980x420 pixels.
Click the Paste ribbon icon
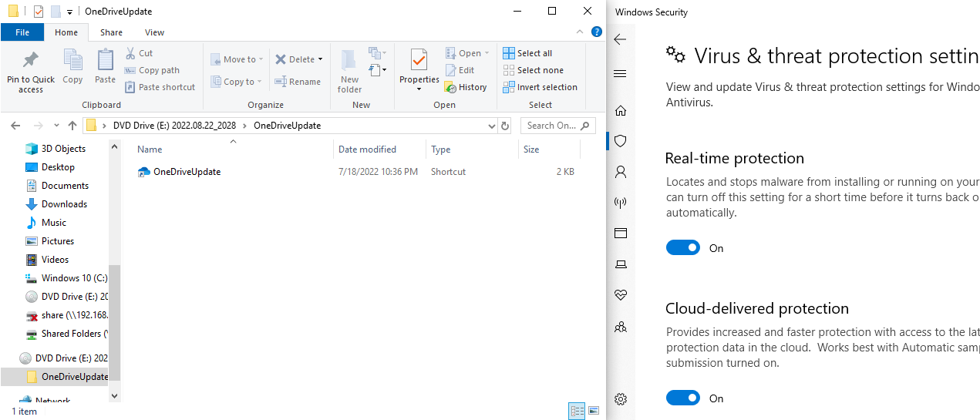[105, 60]
